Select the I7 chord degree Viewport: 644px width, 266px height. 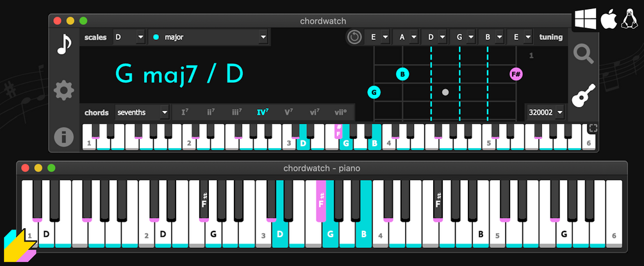click(185, 112)
